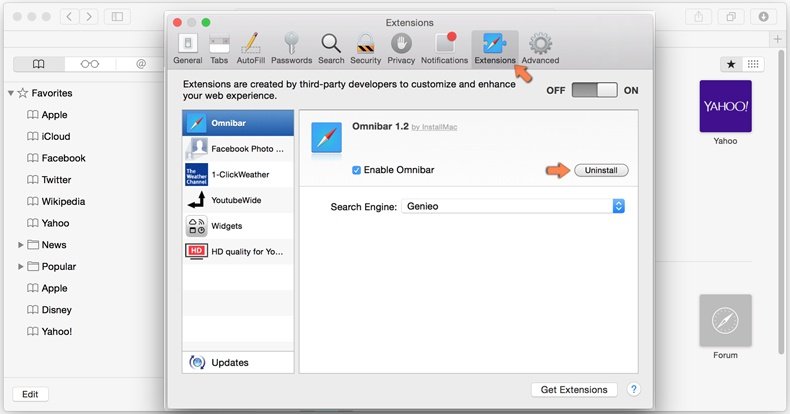This screenshot has width=790, height=414.
Task: Show Favorites star view
Action: pyautogui.click(x=731, y=64)
